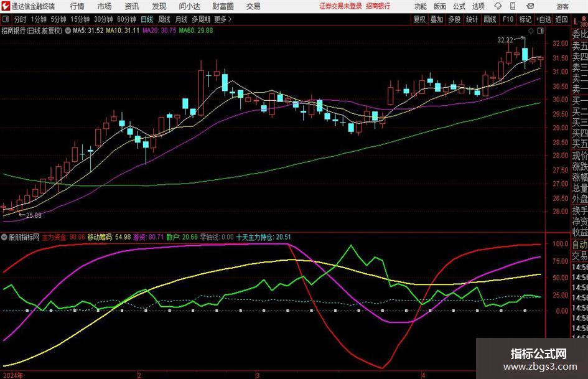Toggle the right panel layout icon
Viewport: 588px width, 379px height.
(540, 31)
